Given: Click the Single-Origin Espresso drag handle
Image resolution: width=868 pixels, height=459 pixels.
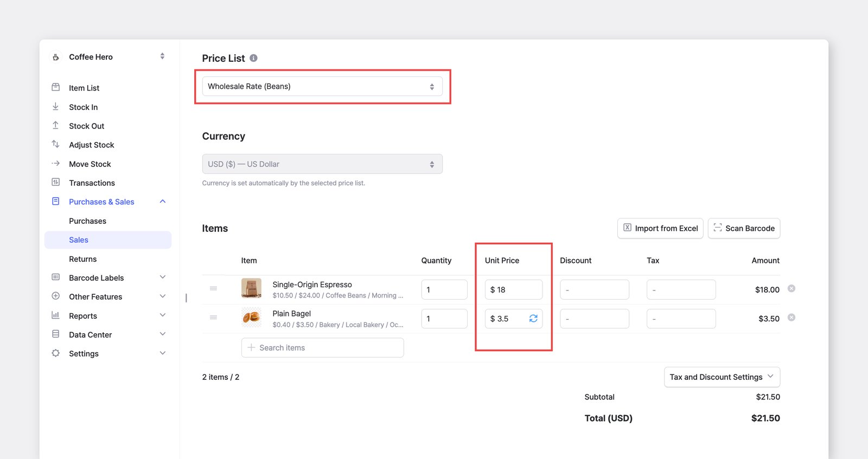Looking at the screenshot, I should pos(214,288).
